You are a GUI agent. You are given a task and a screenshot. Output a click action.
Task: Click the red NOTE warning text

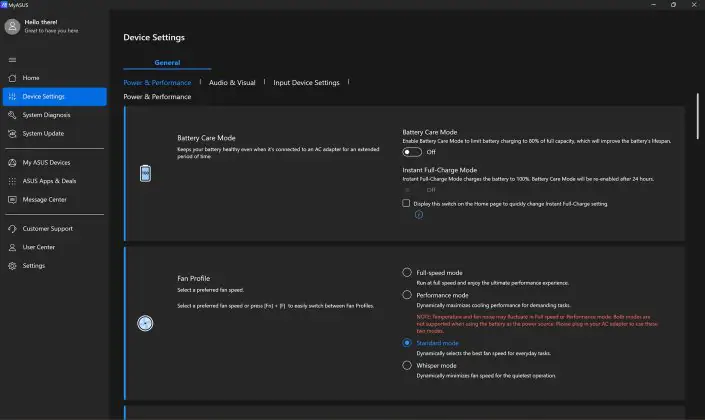[x=537, y=324]
